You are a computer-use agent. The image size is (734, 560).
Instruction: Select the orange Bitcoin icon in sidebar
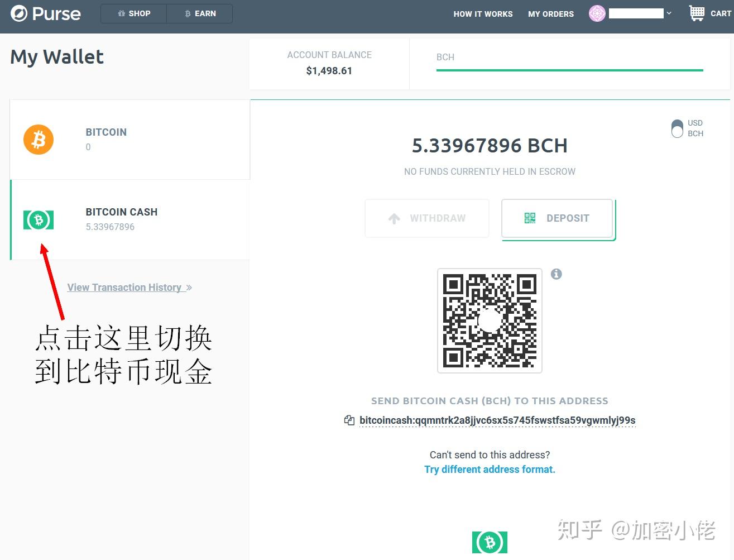[x=38, y=140]
